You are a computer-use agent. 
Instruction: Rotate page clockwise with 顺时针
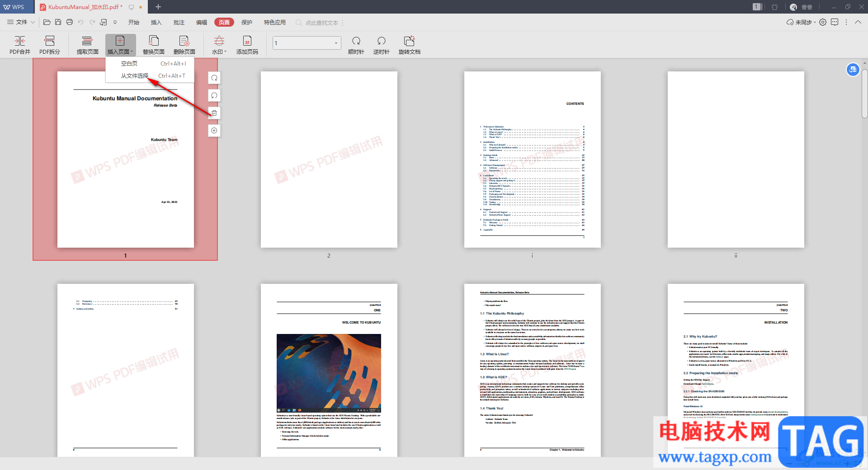click(x=356, y=45)
